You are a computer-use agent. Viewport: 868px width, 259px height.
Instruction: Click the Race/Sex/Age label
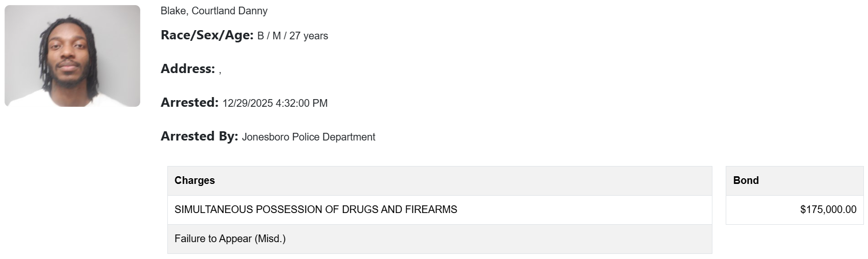(207, 35)
